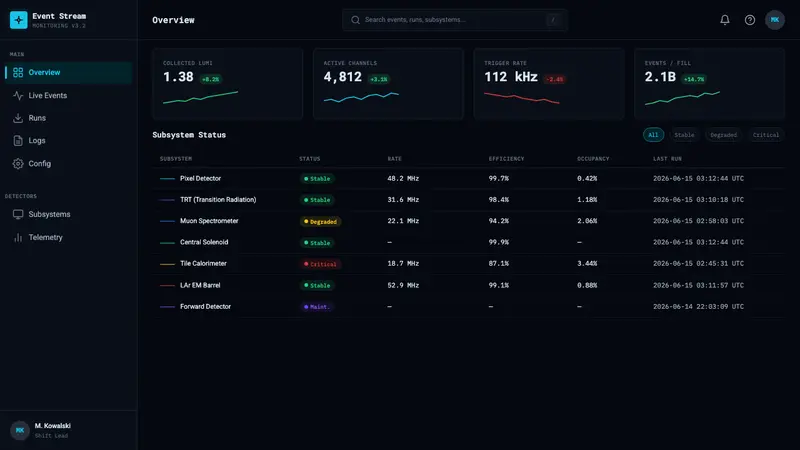Click the Config gear icon
The image size is (800, 450).
[x=18, y=163]
